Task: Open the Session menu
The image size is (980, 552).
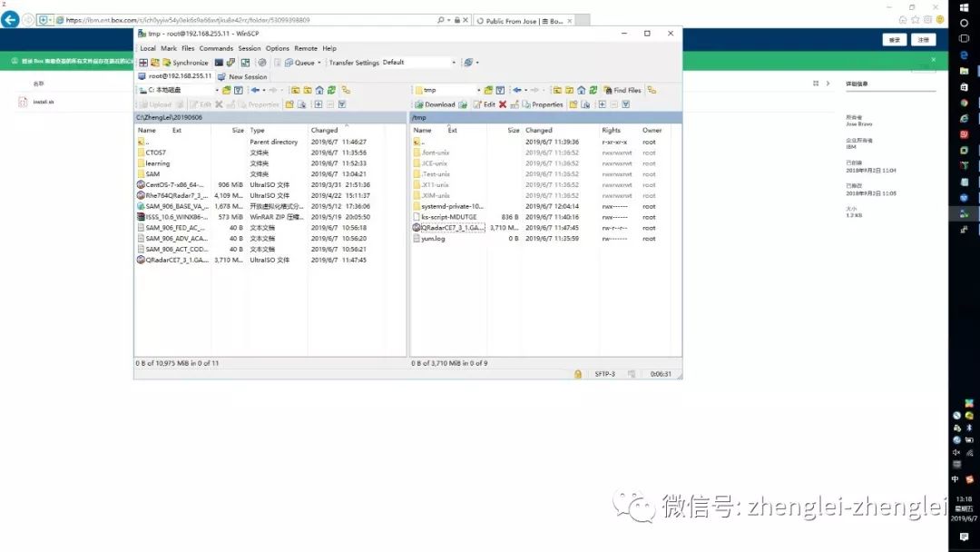Action: (250, 48)
